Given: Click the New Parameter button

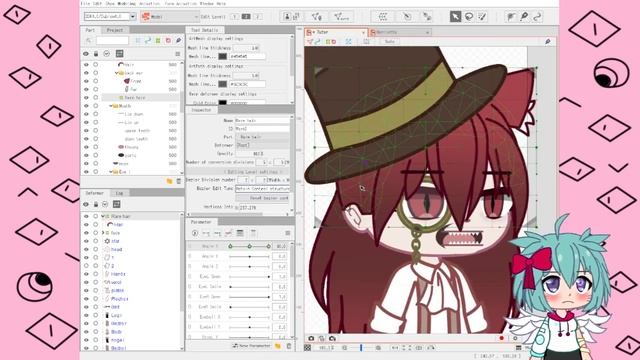Looking at the screenshot, I should pyautogui.click(x=251, y=346).
